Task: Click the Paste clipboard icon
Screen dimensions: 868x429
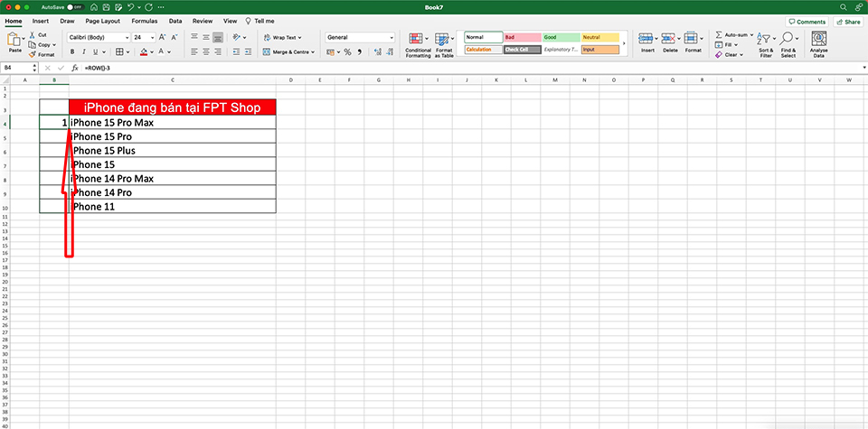Action: [14, 40]
